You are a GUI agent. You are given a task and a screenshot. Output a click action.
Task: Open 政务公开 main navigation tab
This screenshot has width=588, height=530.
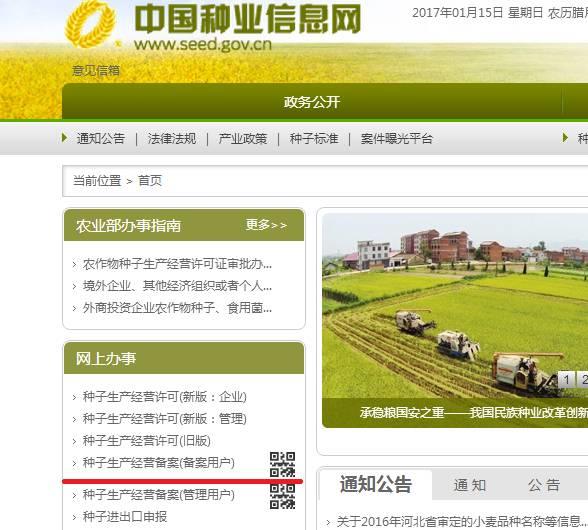pyautogui.click(x=312, y=102)
